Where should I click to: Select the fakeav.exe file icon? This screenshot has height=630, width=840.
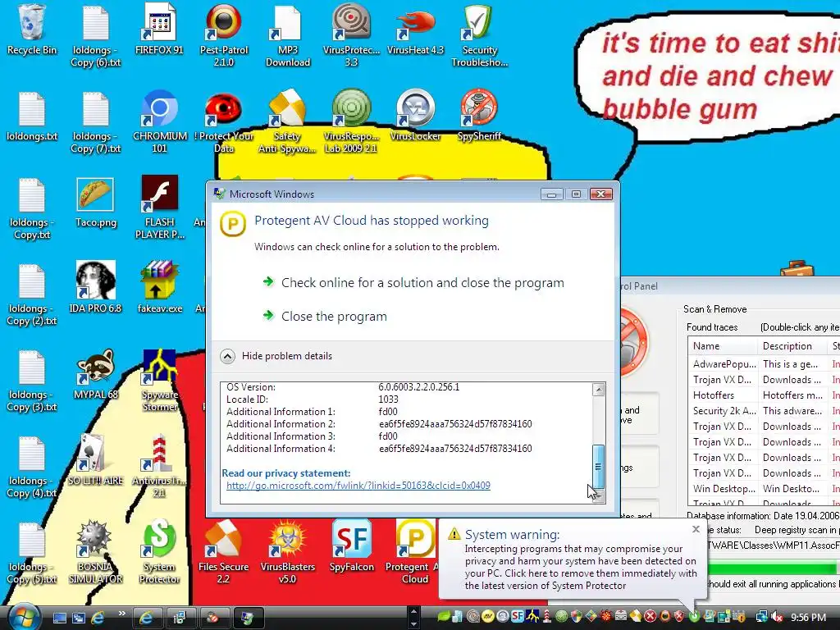pos(160,288)
